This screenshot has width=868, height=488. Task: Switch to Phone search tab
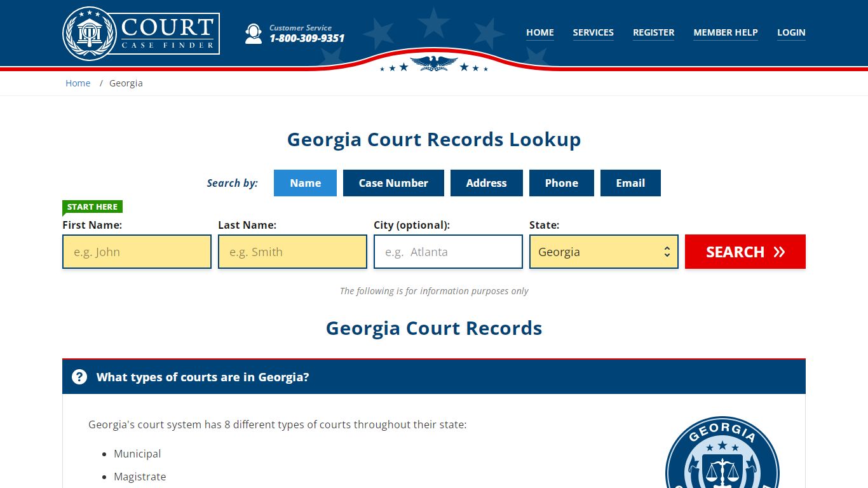[562, 183]
